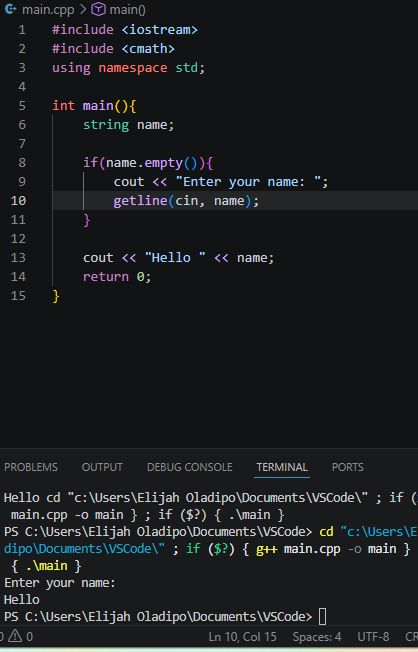Click '#include <iostream>' on line 1
The width and height of the screenshot is (418, 652).
125,30
